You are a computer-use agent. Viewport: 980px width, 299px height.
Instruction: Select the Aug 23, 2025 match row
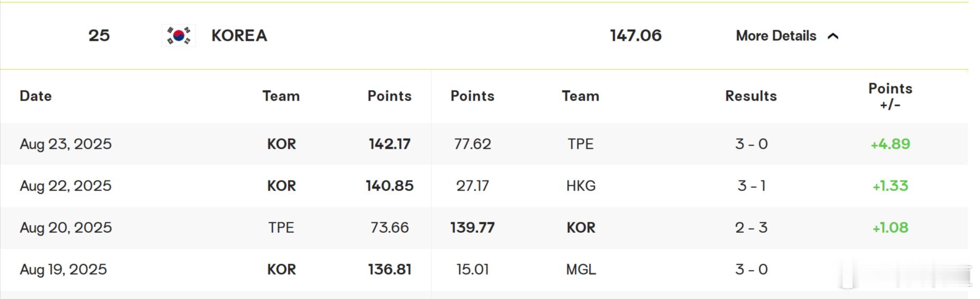484,144
